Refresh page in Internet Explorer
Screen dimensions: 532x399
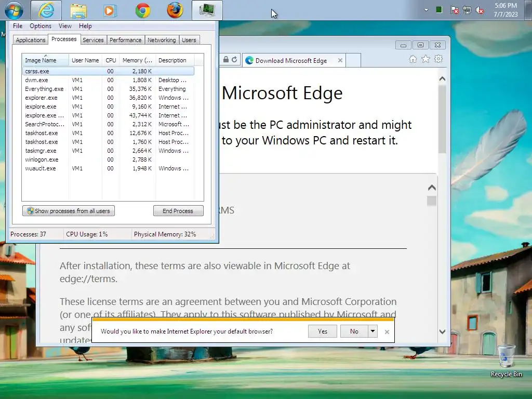[234, 59]
